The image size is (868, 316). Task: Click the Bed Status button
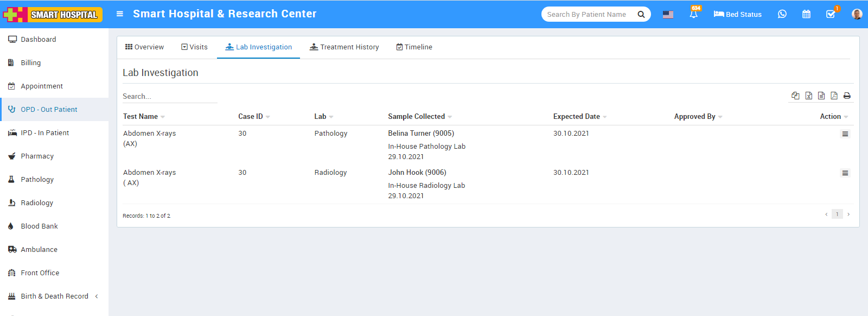pos(737,14)
